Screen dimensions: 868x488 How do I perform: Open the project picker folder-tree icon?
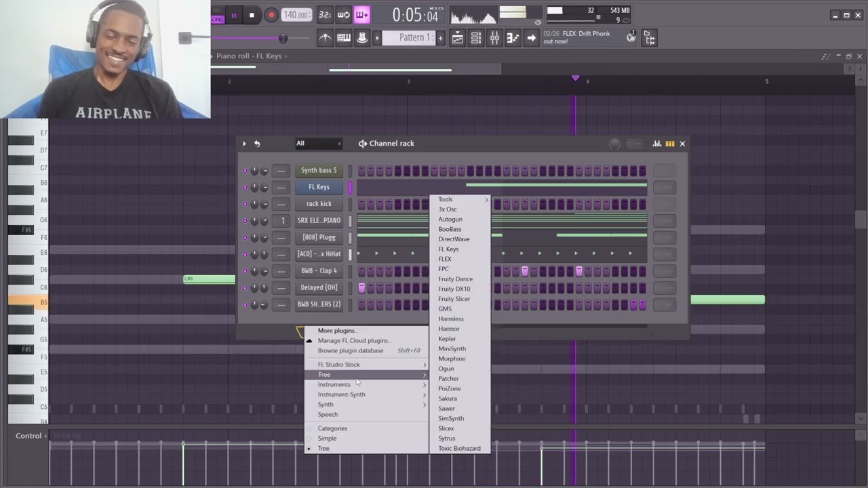pyautogui.click(x=649, y=38)
